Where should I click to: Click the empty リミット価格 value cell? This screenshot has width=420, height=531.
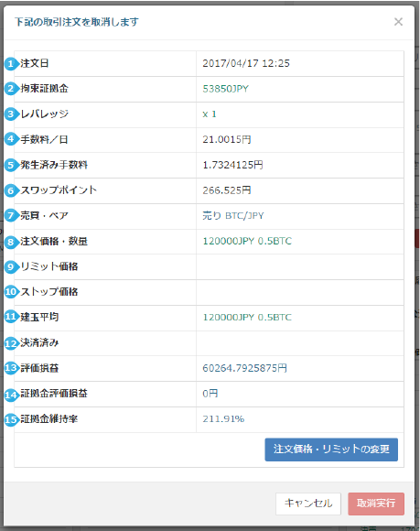coord(300,266)
